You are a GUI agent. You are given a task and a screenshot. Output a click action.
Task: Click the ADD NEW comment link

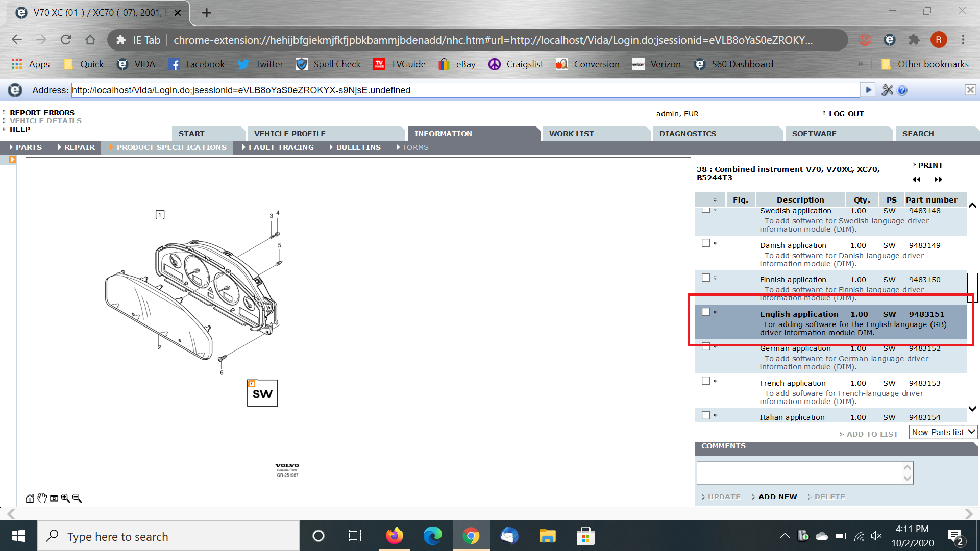coord(777,497)
